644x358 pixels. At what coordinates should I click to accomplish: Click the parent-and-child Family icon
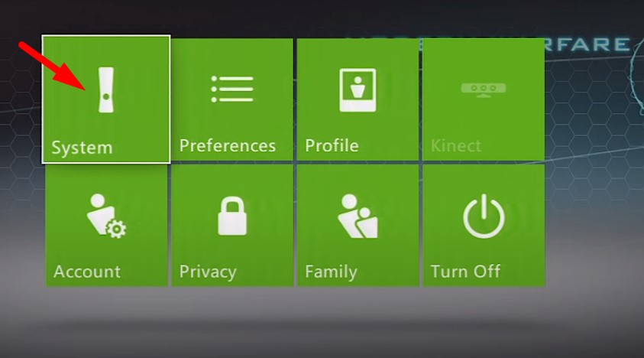(x=358, y=216)
